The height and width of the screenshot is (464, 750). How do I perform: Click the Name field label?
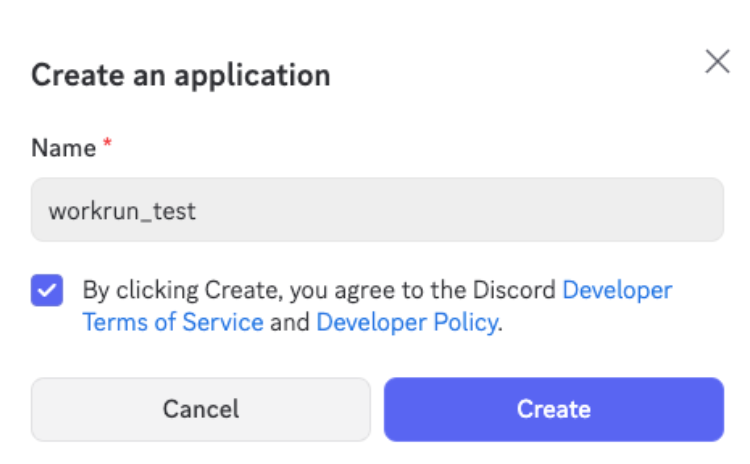[x=63, y=148]
